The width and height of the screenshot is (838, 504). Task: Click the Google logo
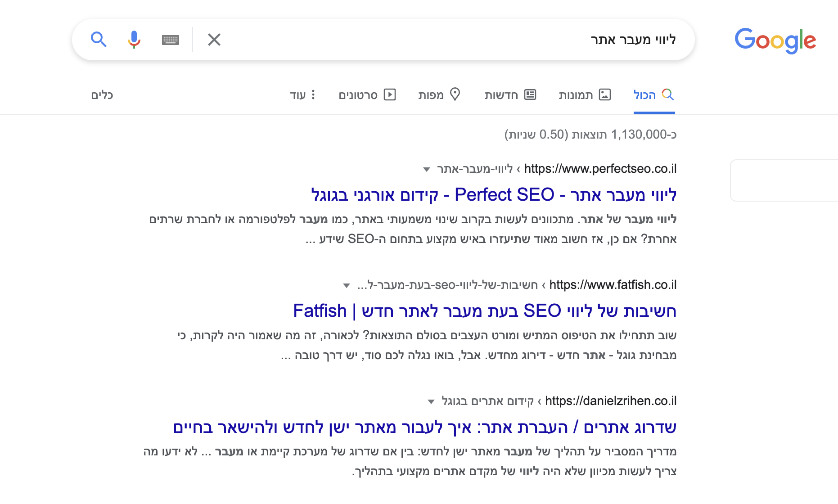(775, 40)
